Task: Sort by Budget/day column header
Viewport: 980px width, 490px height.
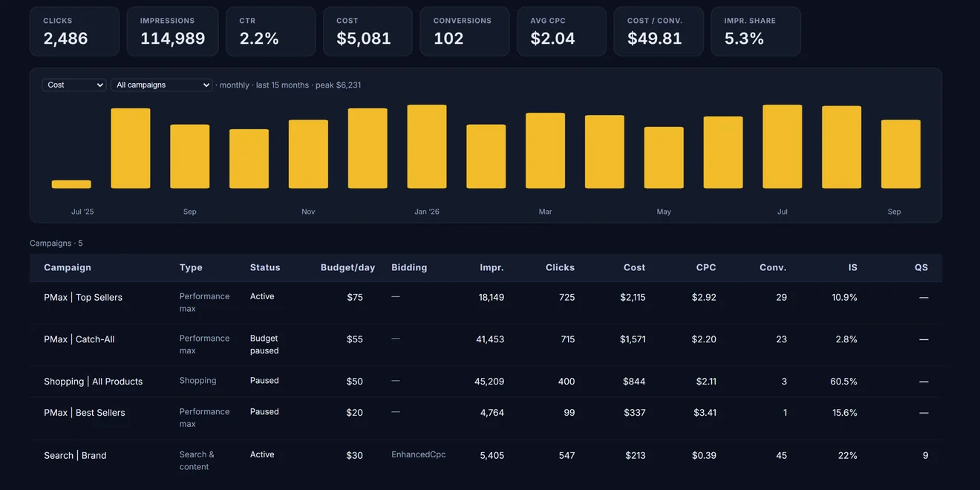Action: [347, 267]
